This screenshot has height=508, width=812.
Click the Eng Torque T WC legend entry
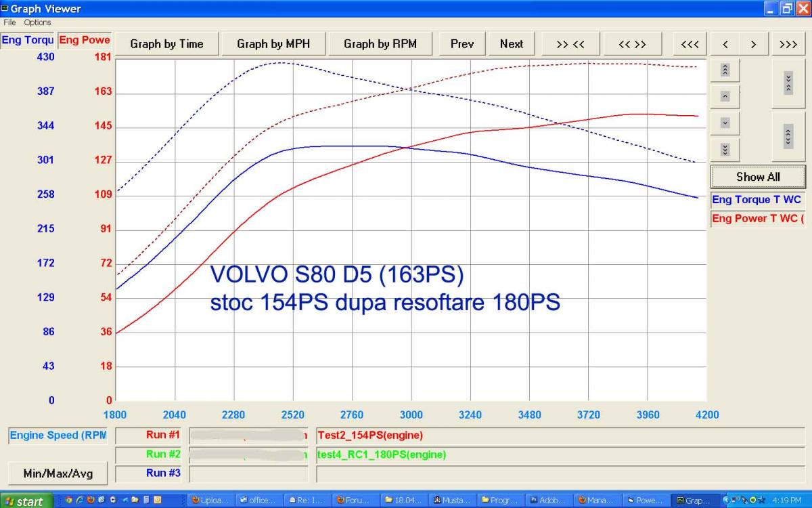[758, 200]
